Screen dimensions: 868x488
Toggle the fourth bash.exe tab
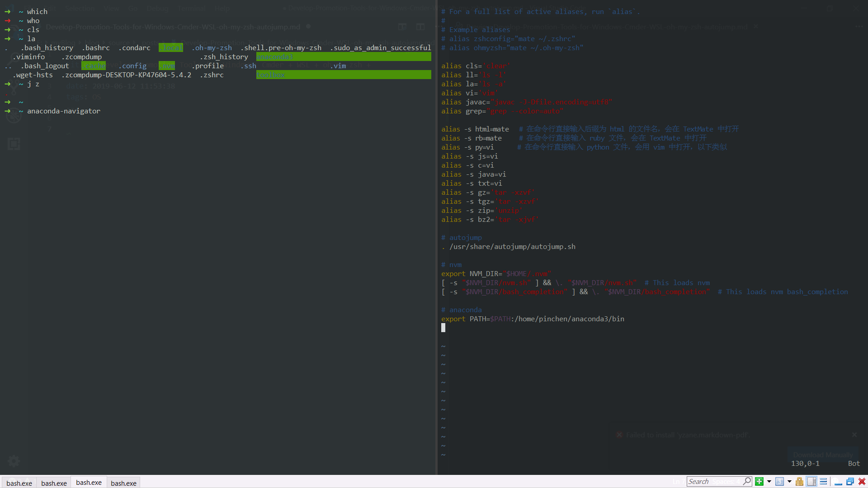tap(123, 483)
